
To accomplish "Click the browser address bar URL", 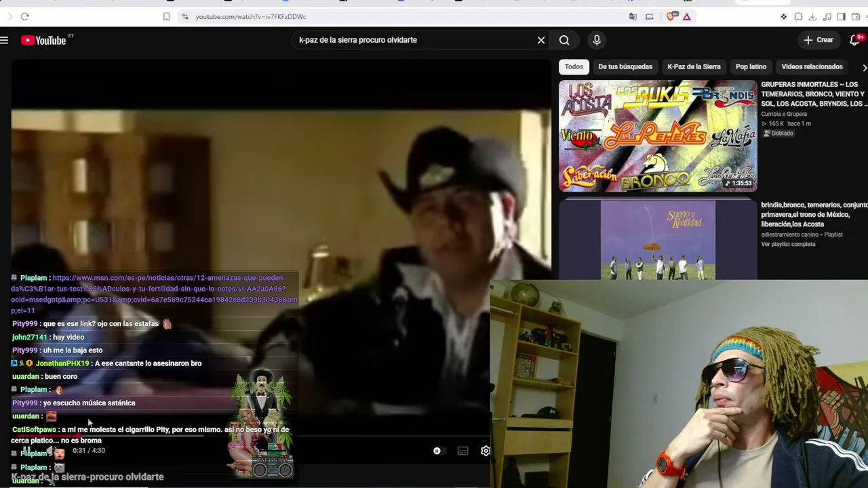I will click(x=251, y=16).
